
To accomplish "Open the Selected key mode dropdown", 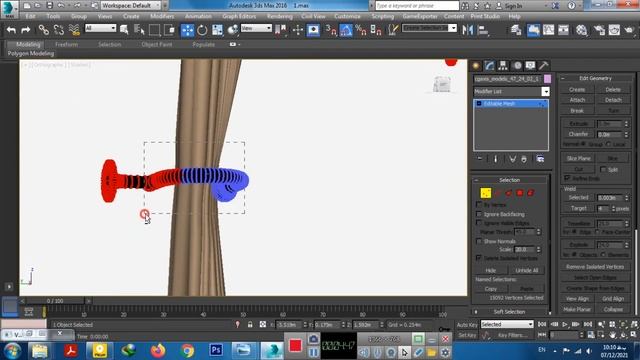I will (x=507, y=324).
